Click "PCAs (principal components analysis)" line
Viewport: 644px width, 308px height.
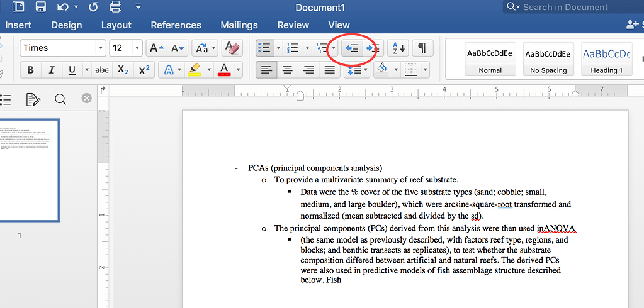click(x=315, y=168)
